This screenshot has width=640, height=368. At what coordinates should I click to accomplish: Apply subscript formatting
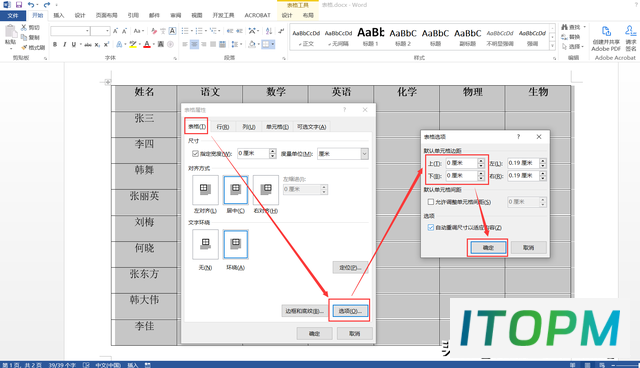pyautogui.click(x=97, y=44)
